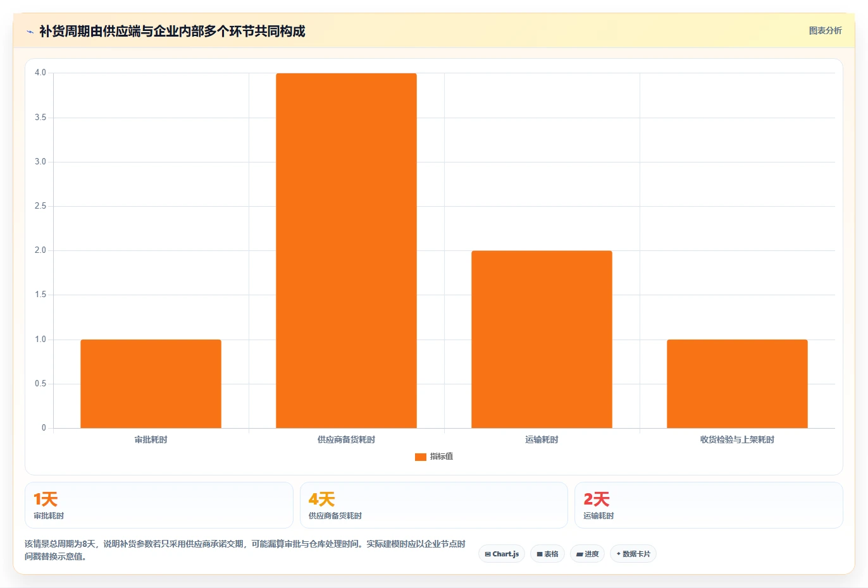868x588 pixels.
Task: Click the 0.5 y-axis tick label
Action: 40,384
